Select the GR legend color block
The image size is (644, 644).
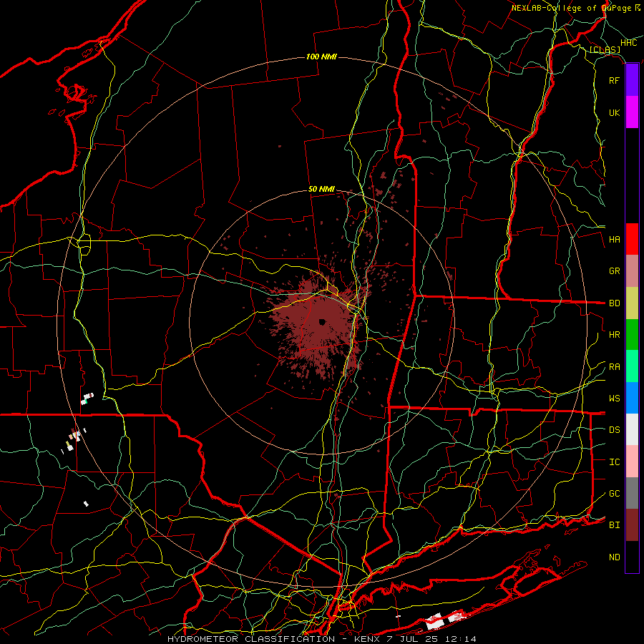pos(632,270)
